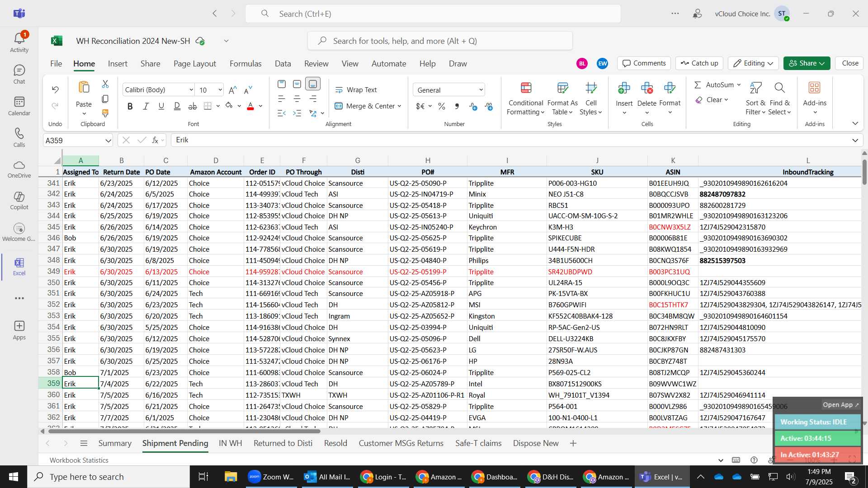Click percent style icon
868x488 pixels.
(442, 106)
